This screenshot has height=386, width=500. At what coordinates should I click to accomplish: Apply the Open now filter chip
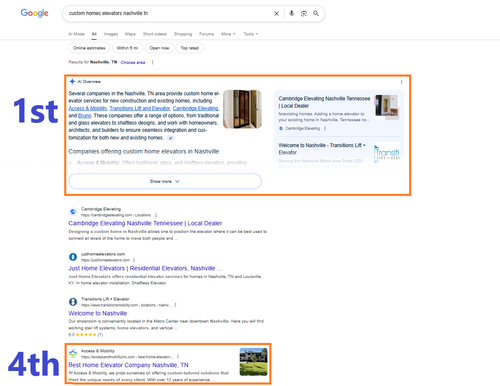click(159, 48)
